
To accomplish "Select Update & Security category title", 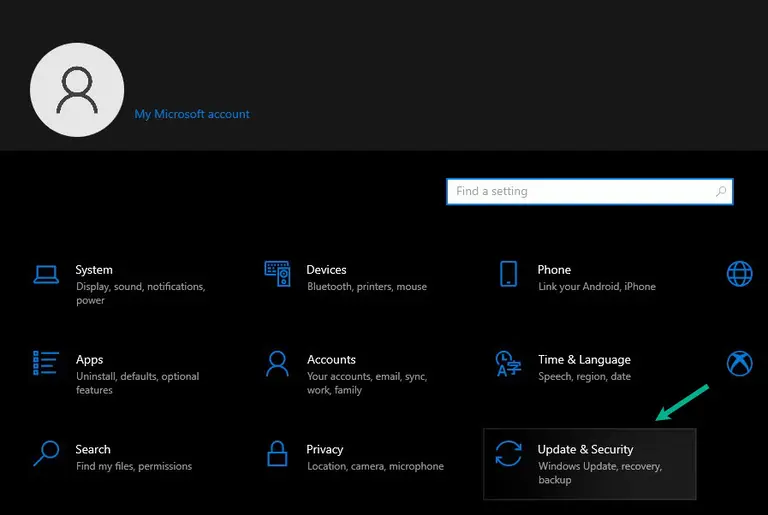I will [x=585, y=449].
